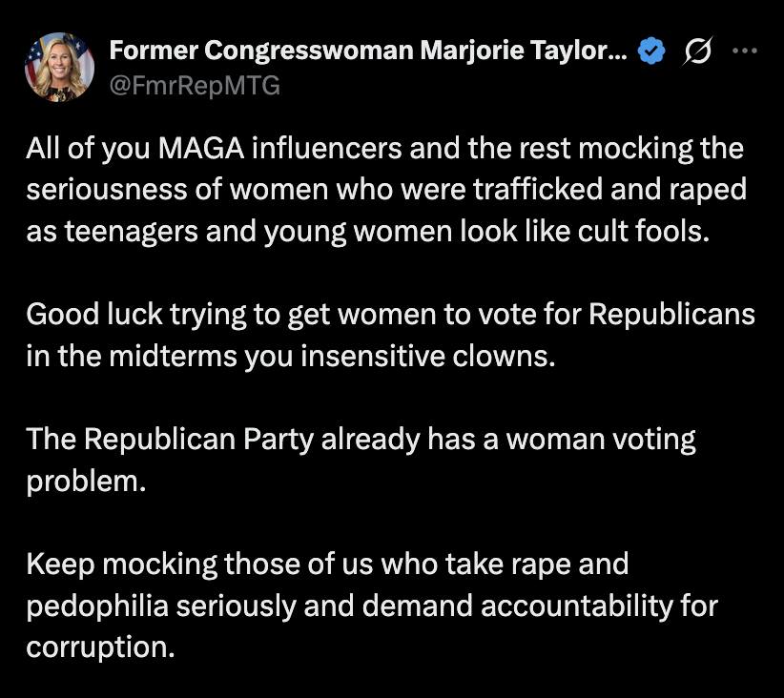Click the @FmrRepMTG handle

(195, 87)
